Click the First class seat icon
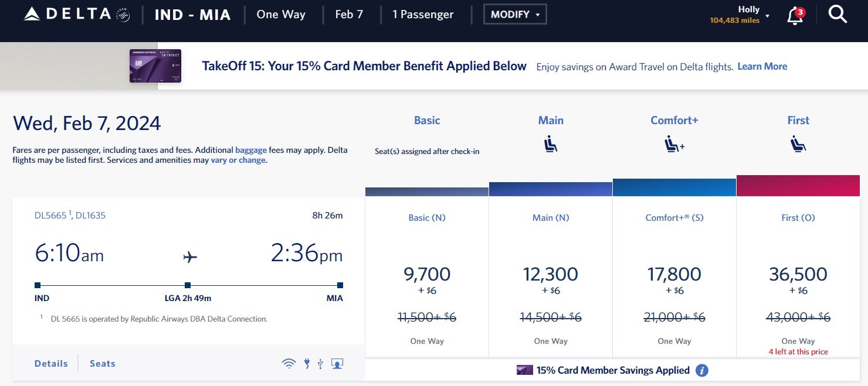The width and height of the screenshot is (868, 386). 798,144
